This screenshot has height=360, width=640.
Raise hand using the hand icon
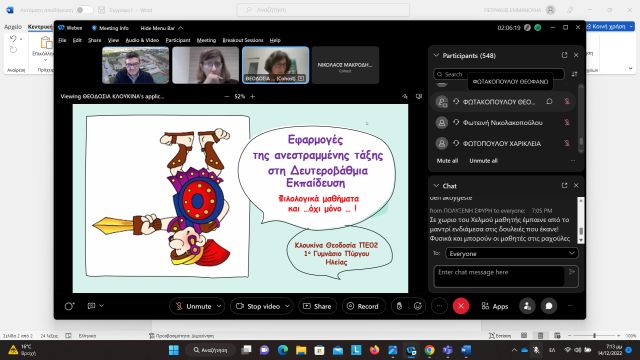[399, 306]
